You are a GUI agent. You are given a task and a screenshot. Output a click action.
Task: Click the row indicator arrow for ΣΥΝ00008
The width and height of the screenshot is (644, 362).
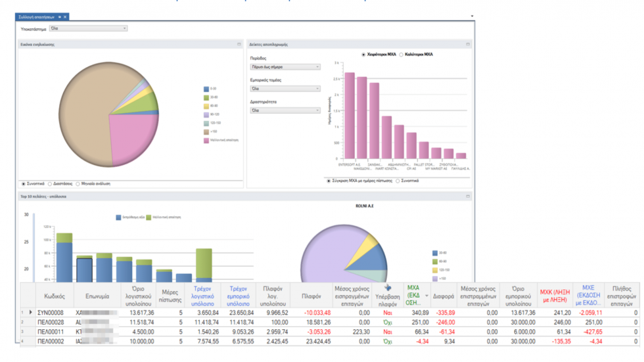click(x=30, y=313)
